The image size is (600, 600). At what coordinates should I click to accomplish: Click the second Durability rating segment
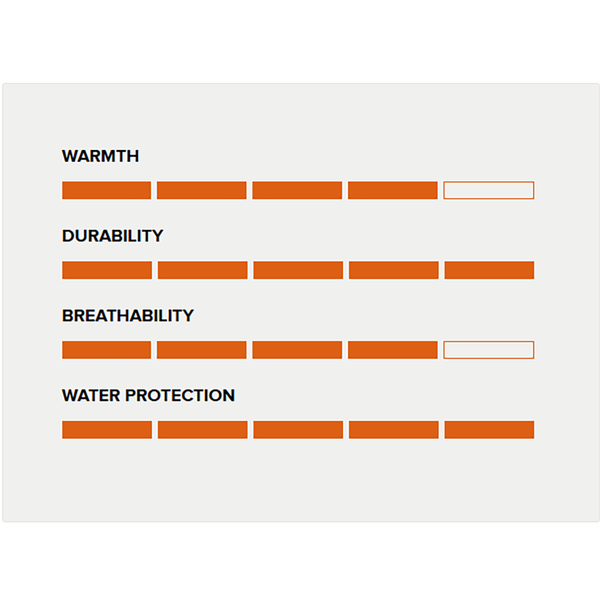[x=202, y=270]
